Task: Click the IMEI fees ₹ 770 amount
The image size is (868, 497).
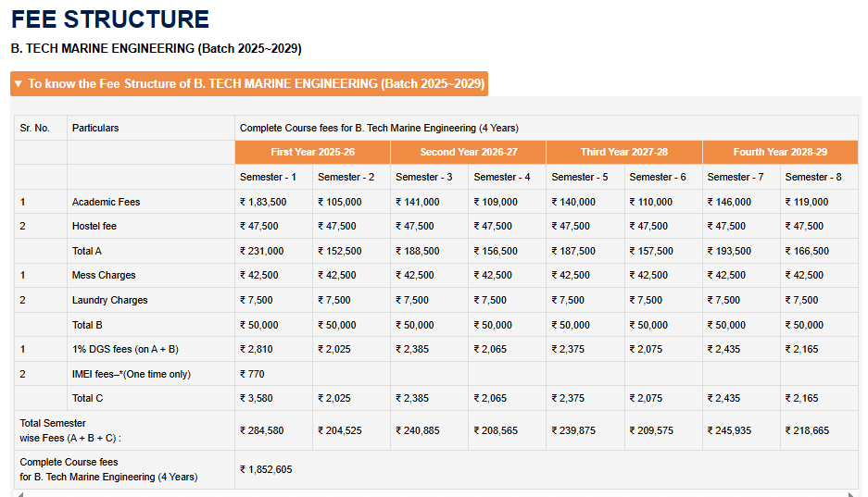Action: point(252,374)
